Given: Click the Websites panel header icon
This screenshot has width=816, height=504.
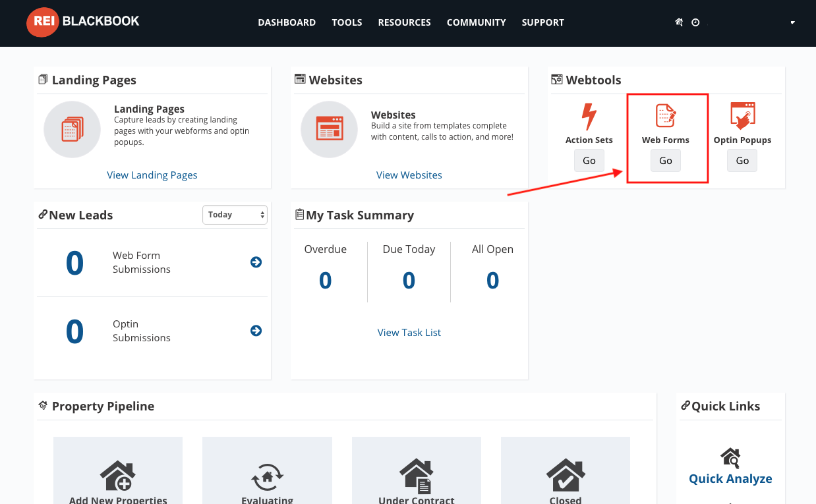Looking at the screenshot, I should coord(300,80).
